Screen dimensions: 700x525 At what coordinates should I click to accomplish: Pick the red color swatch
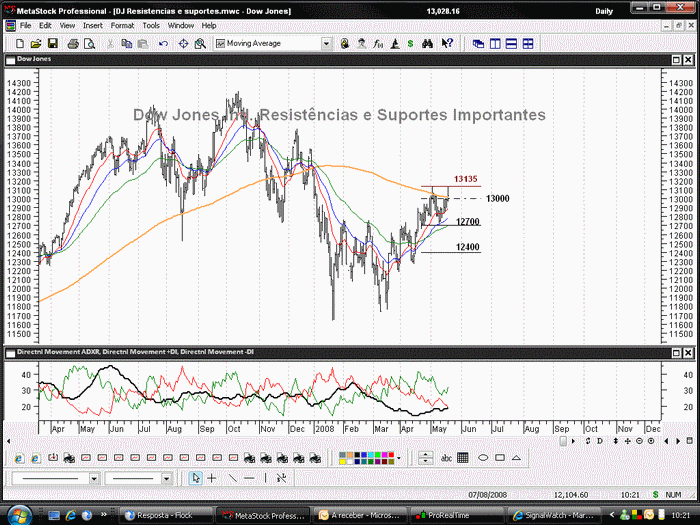point(392,455)
